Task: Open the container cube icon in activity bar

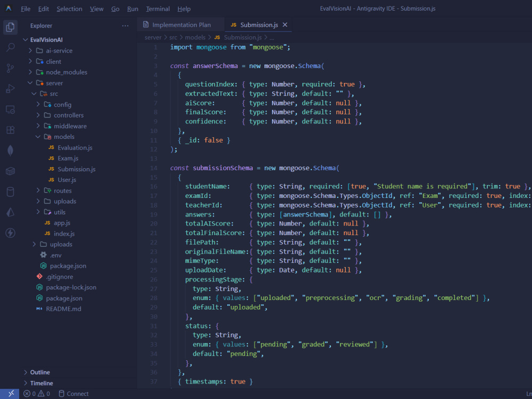Action: pos(10,171)
